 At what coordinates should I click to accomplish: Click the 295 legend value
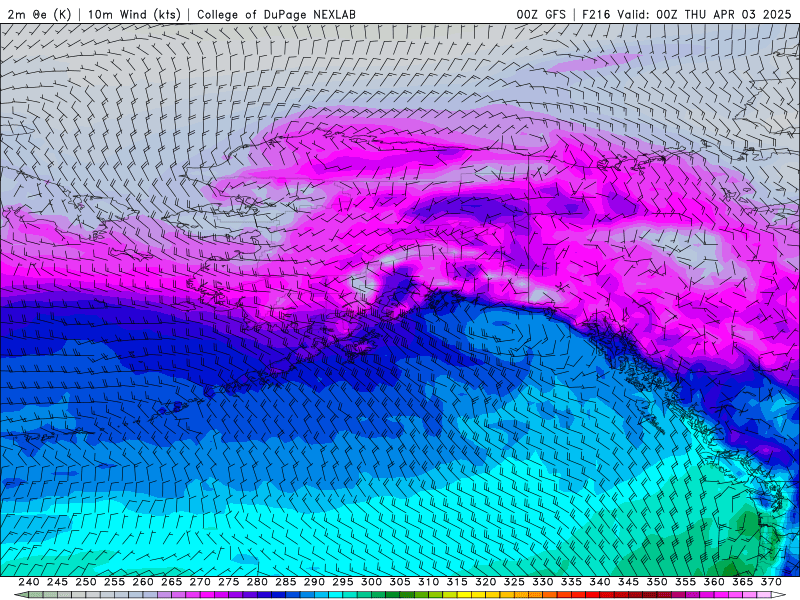[343, 582]
